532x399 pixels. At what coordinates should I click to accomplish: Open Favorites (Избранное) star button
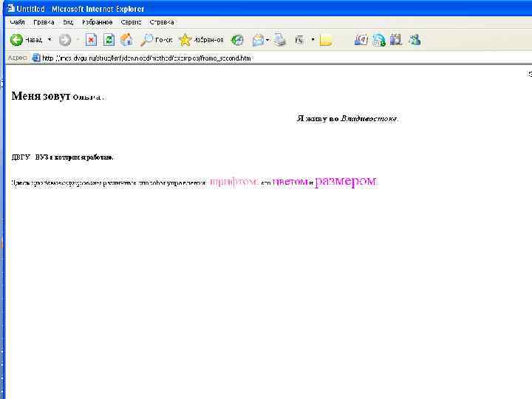click(201, 40)
